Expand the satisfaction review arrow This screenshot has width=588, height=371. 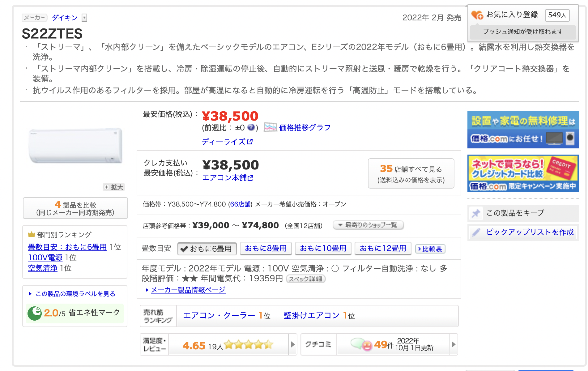[293, 344]
